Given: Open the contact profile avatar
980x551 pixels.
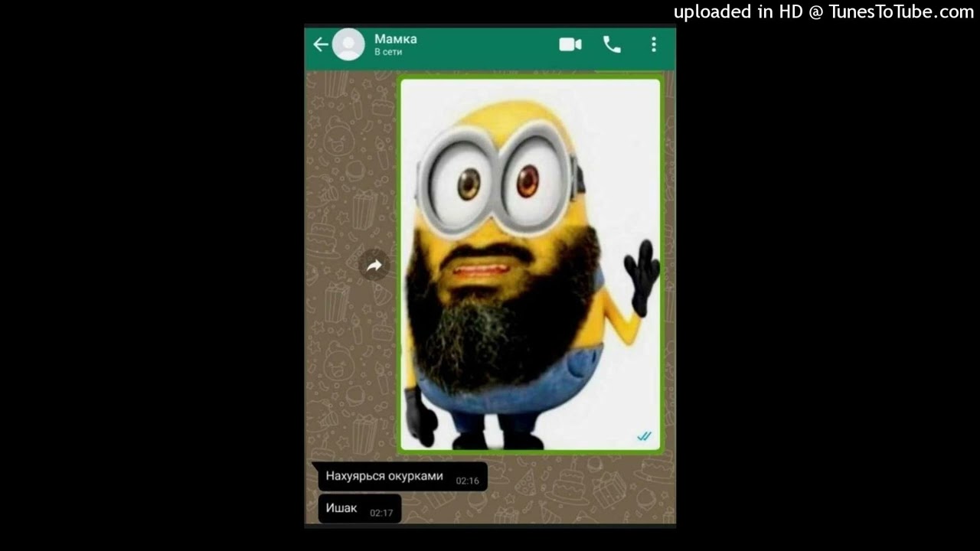Looking at the screenshot, I should 348,44.
